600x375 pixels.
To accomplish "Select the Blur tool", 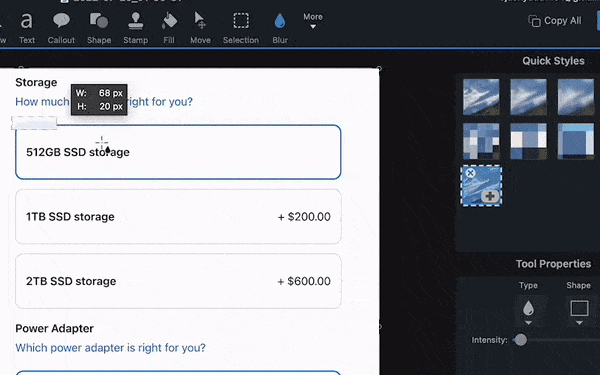I will coord(280,28).
